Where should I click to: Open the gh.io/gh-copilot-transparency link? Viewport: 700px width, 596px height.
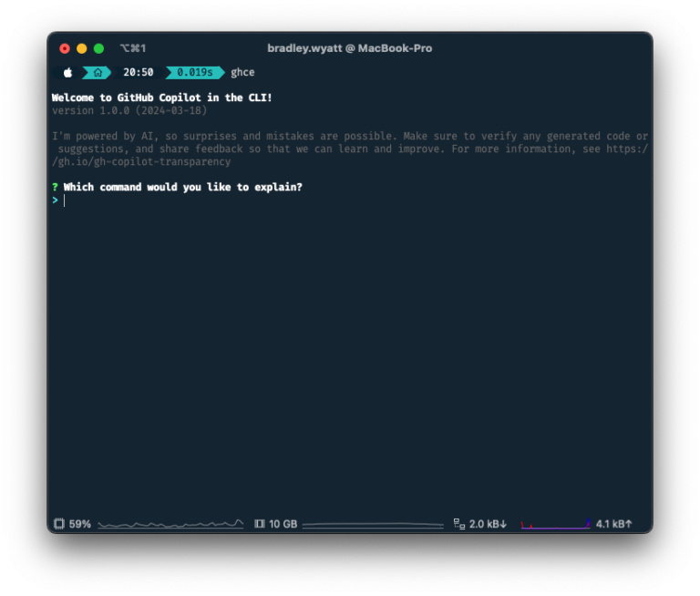pyautogui.click(x=141, y=161)
